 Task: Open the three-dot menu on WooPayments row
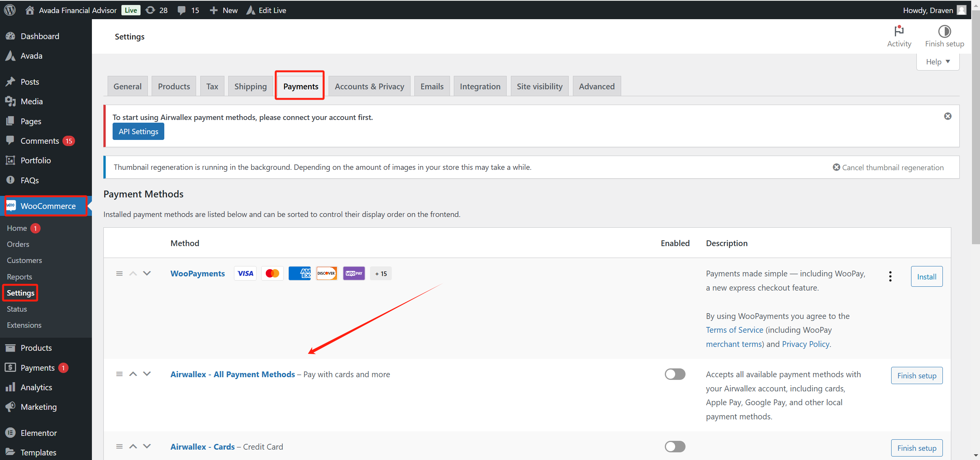click(x=890, y=276)
